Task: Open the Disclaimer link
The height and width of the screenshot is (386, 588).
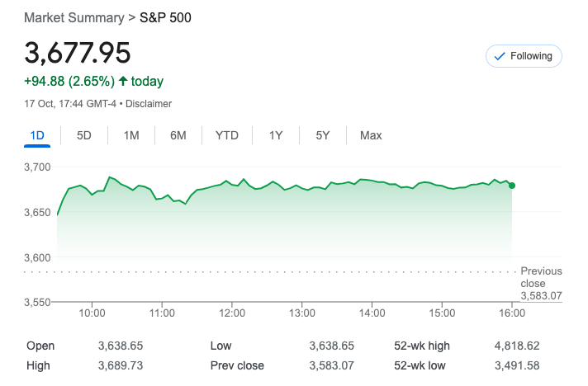Action: (x=149, y=104)
